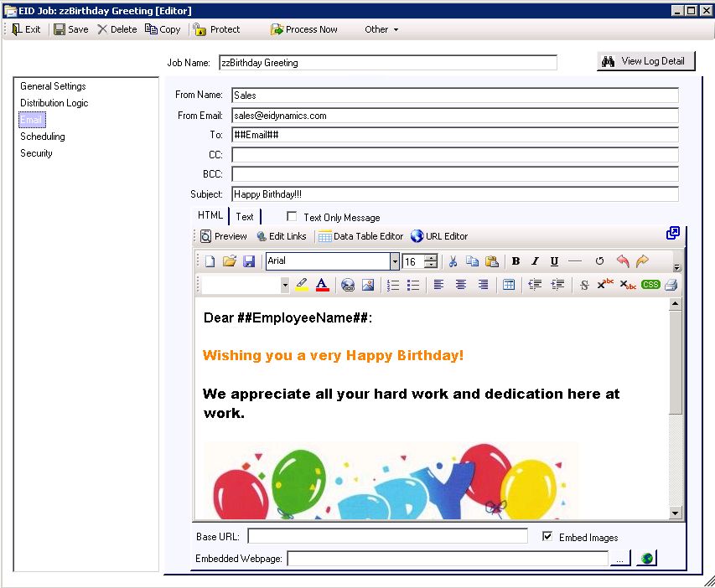This screenshot has width=715, height=588.
Task: Click the Underline formatting icon
Action: point(554,261)
